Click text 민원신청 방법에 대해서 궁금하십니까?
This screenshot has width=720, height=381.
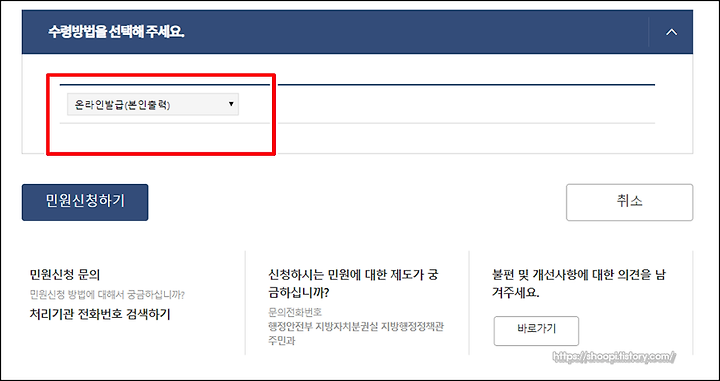(107, 295)
